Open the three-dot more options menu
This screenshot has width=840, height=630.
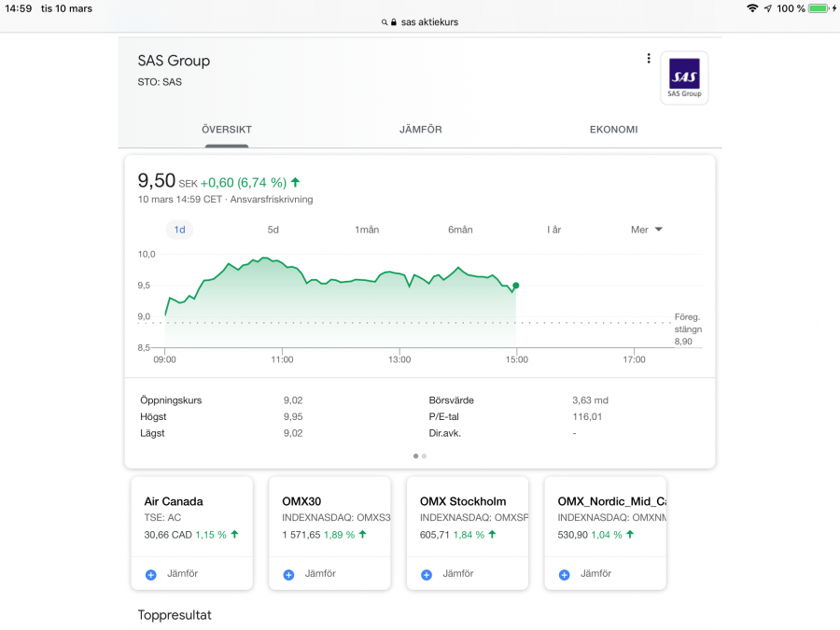[x=649, y=59]
